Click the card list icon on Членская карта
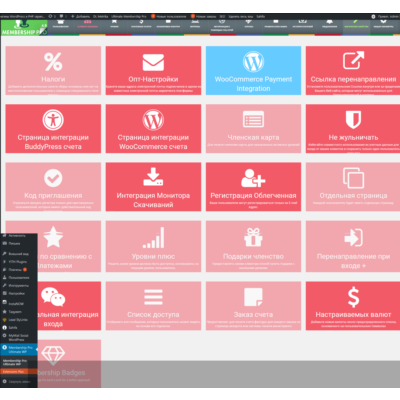Screen dimensions: 400x400 tap(253, 119)
